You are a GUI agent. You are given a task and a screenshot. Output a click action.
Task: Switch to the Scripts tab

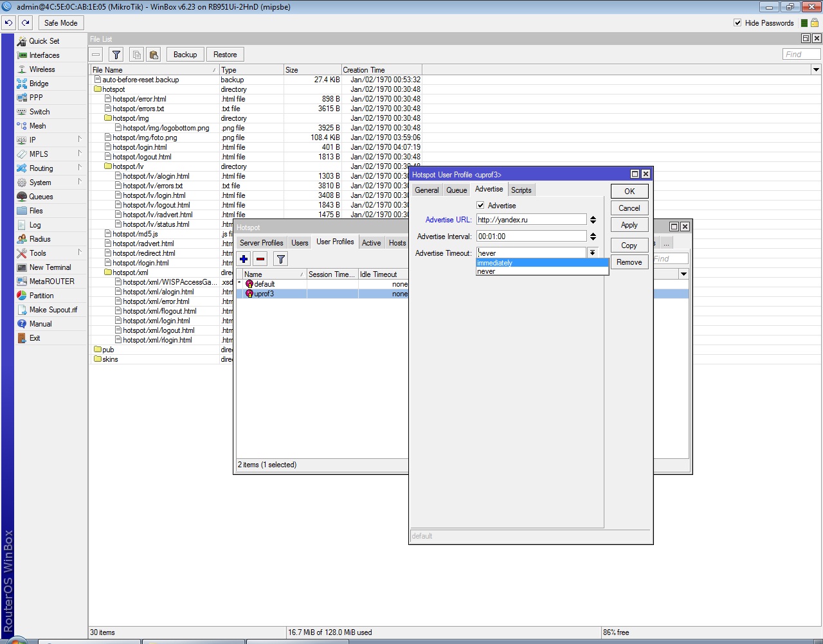521,190
